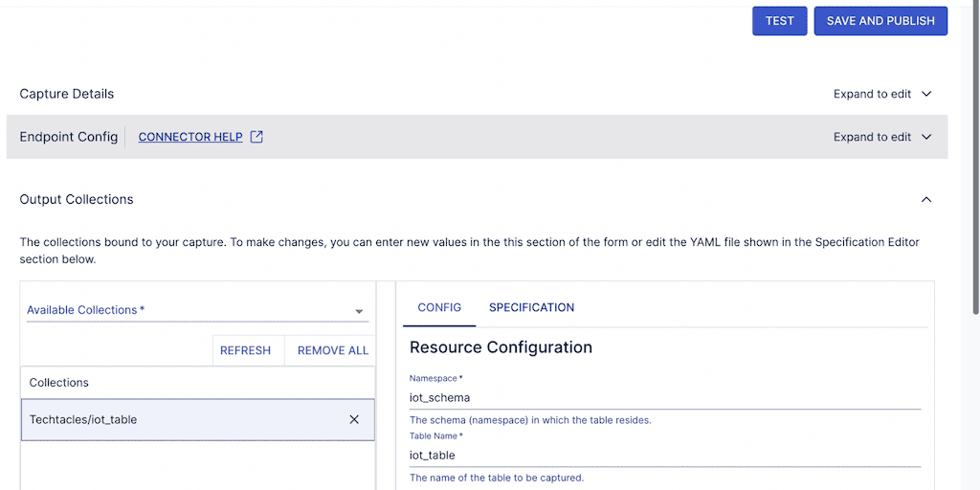
Task: Open the CONNECTOR HELP link
Action: click(x=190, y=137)
